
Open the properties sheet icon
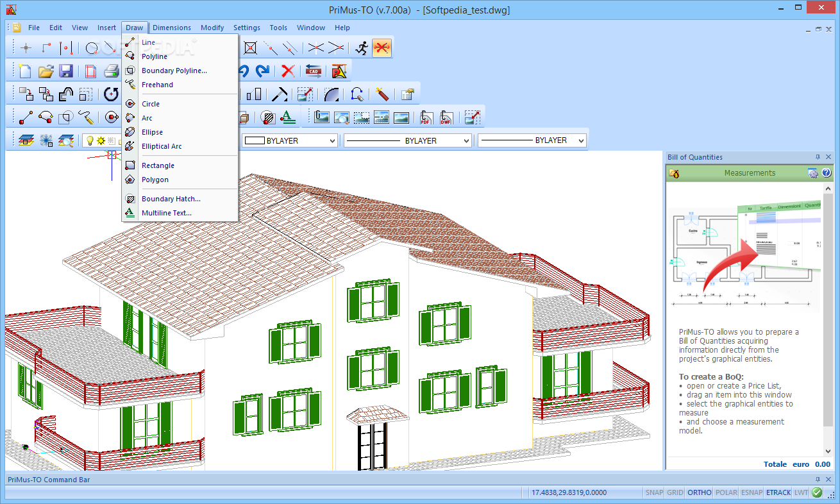click(x=407, y=94)
